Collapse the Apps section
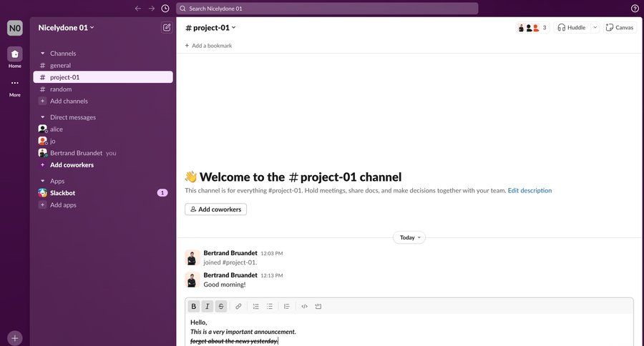 [42, 181]
